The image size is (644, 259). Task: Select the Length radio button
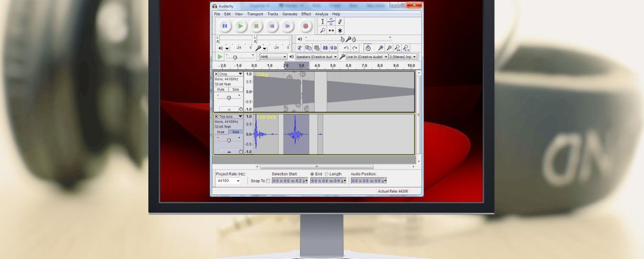point(327,174)
